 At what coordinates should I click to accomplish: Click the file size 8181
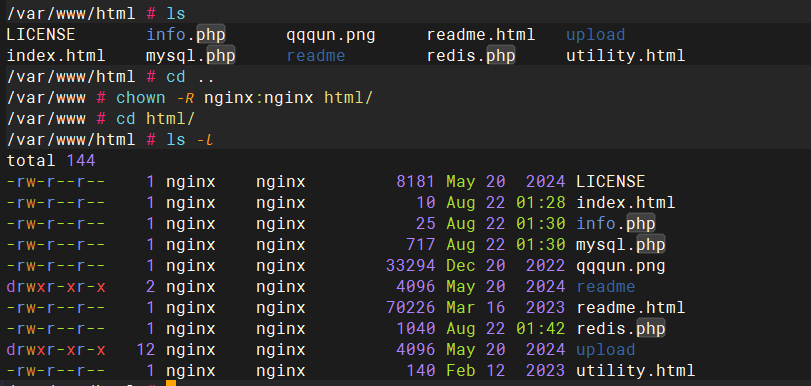[416, 181]
